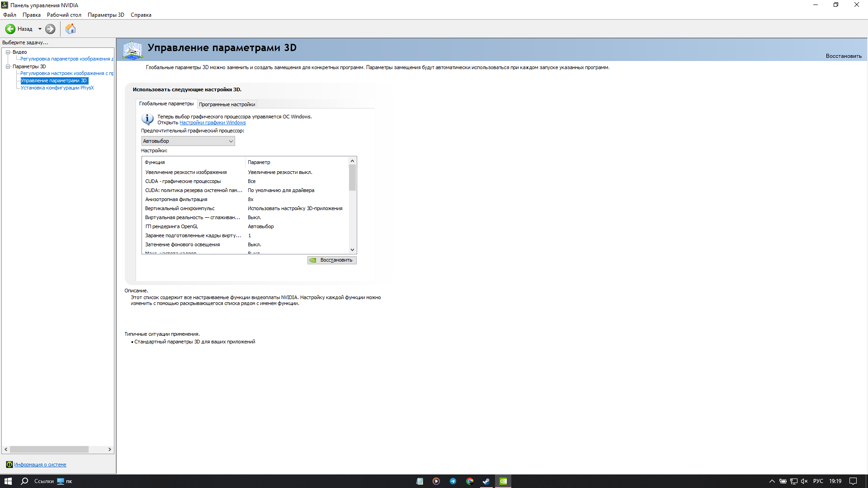Open taskbar search magnifier icon
The width and height of the screenshot is (868, 488).
pyautogui.click(x=24, y=481)
